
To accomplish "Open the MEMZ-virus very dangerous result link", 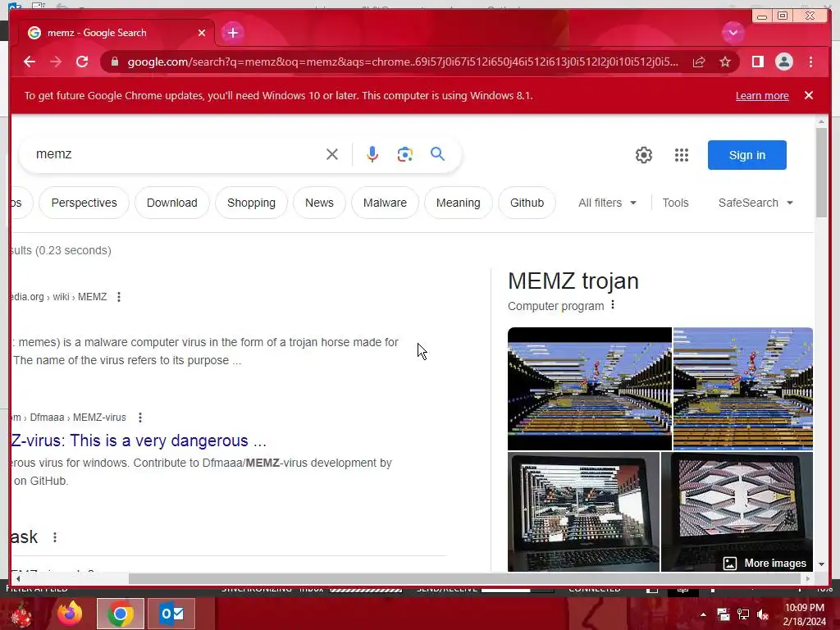I will tap(138, 441).
